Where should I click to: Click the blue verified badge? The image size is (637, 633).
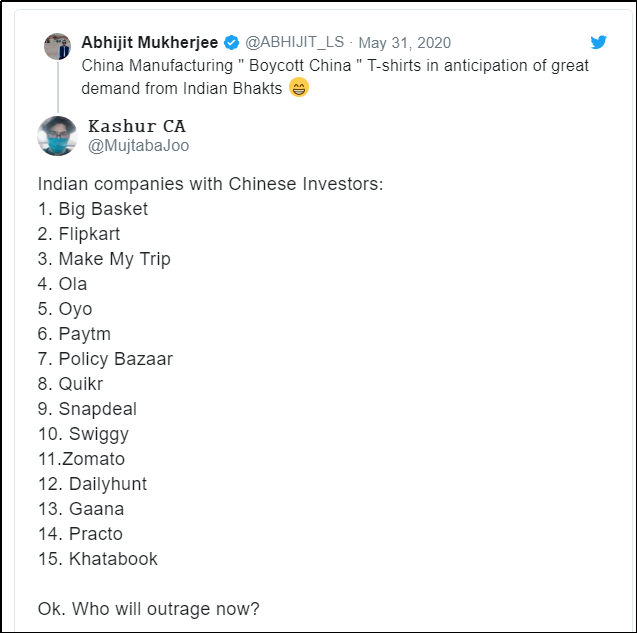(x=231, y=42)
